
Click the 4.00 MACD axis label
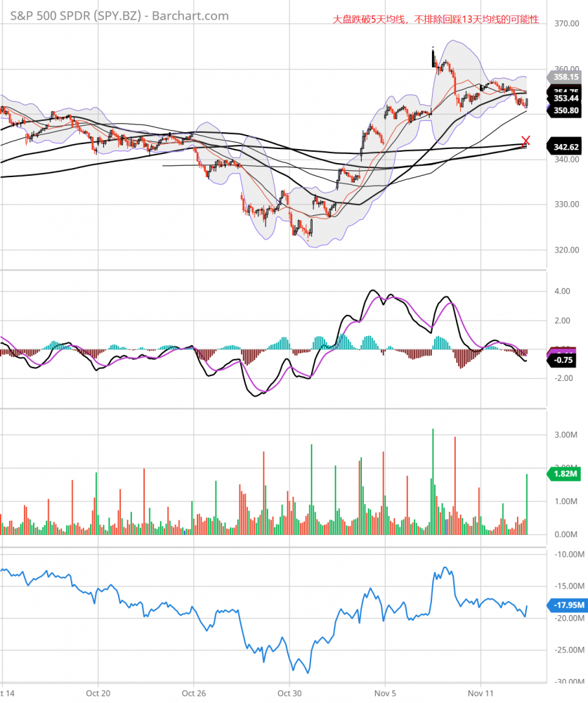562,291
